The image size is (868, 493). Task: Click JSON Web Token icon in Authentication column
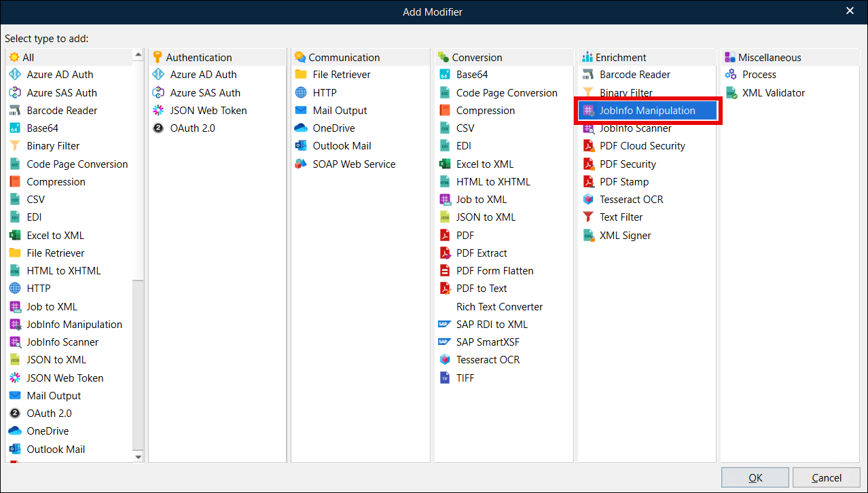[158, 110]
